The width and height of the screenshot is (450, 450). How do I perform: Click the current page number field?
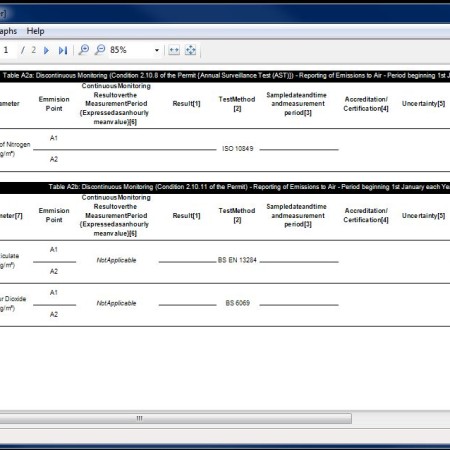pos(7,50)
